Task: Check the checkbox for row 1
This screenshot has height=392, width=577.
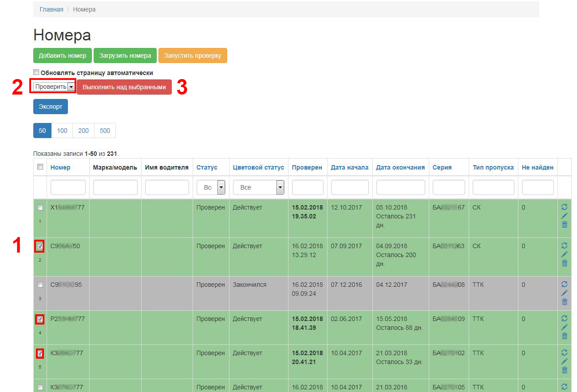Action: pos(40,207)
